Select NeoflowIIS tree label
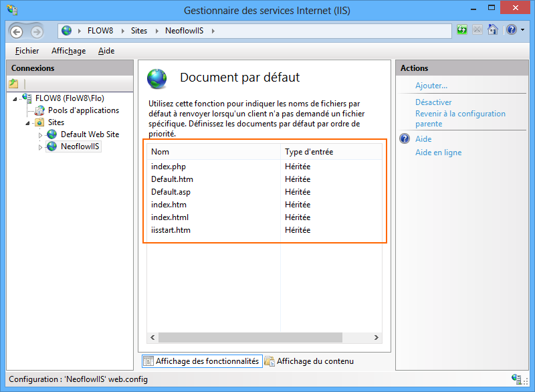 click(80, 146)
